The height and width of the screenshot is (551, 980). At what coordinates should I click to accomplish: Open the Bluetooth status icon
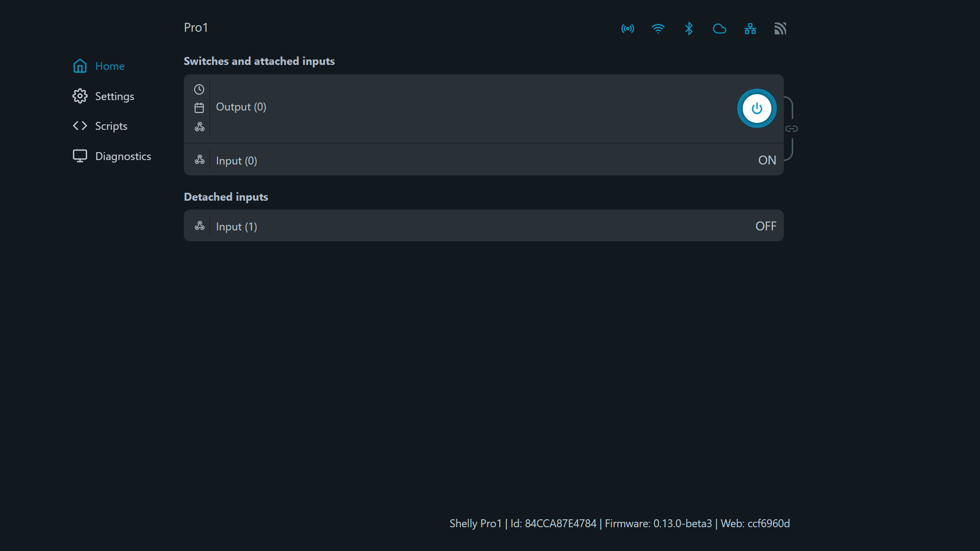[689, 29]
